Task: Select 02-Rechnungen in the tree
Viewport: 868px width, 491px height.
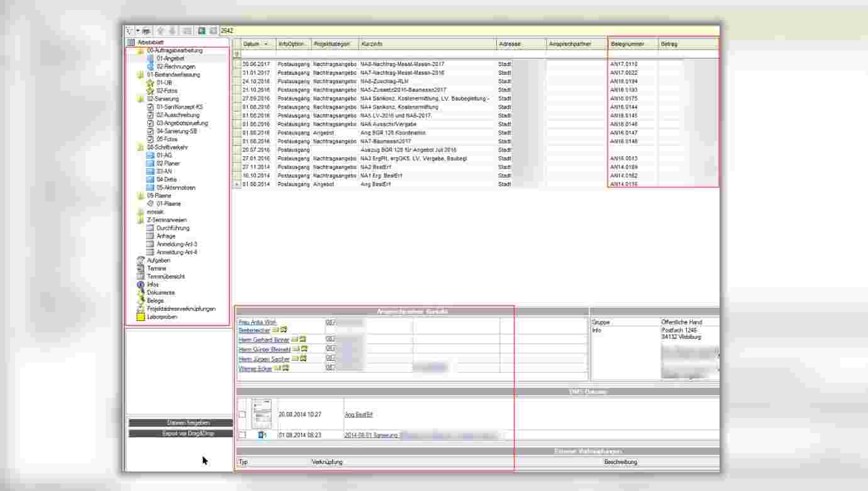Action: pyautogui.click(x=175, y=66)
